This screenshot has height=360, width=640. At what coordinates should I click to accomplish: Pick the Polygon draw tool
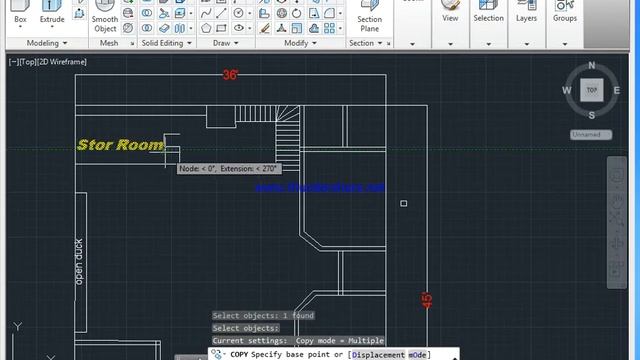[206, 28]
